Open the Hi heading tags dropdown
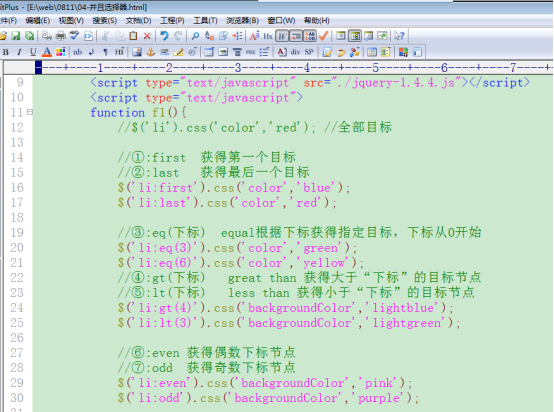554x412 pixels. (119, 52)
